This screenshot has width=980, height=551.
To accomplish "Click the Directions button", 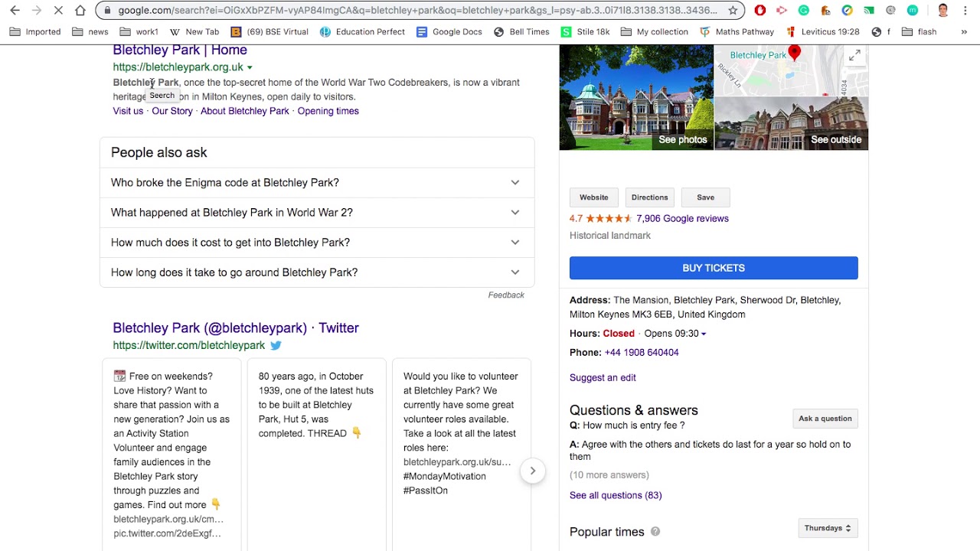I will pos(649,197).
